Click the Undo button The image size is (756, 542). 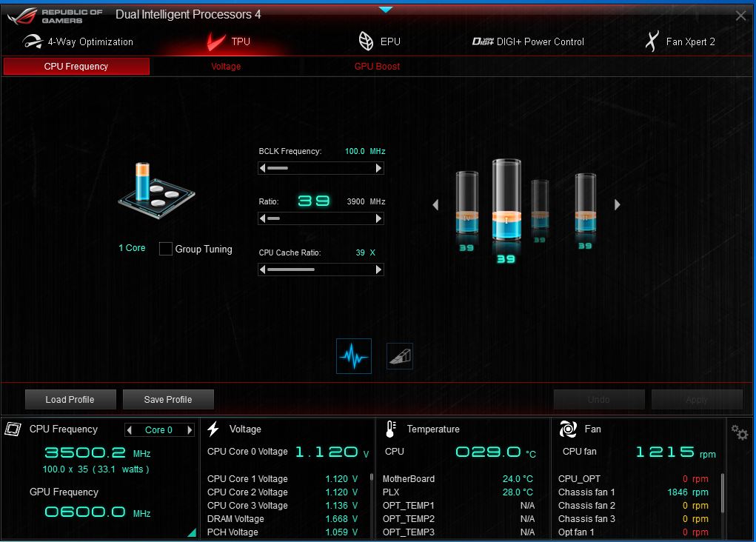pos(599,399)
